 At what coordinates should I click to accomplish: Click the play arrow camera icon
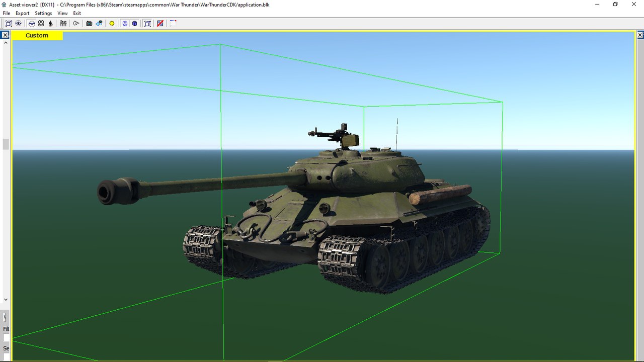(x=76, y=23)
